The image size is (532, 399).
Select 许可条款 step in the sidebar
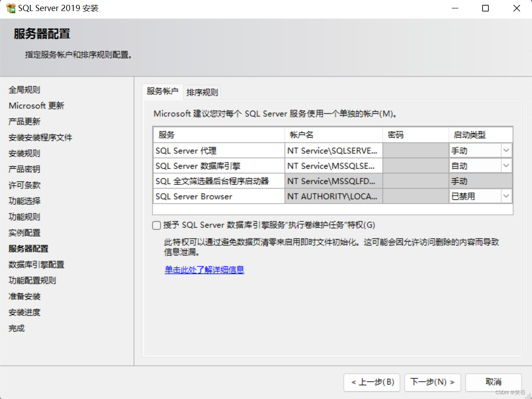click(24, 185)
